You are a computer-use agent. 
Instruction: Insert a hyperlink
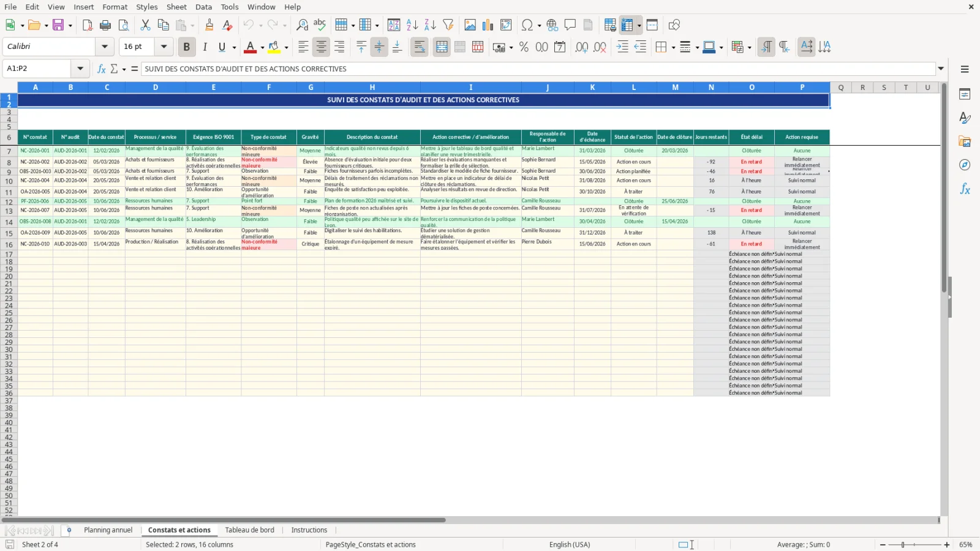coord(552,25)
